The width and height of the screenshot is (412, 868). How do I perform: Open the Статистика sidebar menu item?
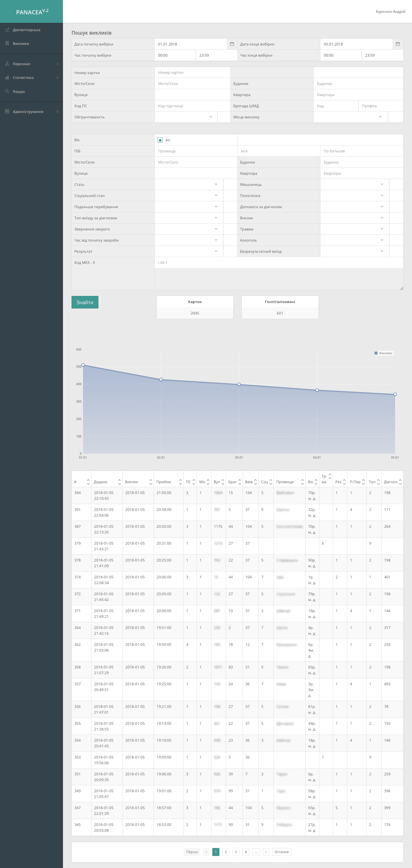click(23, 78)
